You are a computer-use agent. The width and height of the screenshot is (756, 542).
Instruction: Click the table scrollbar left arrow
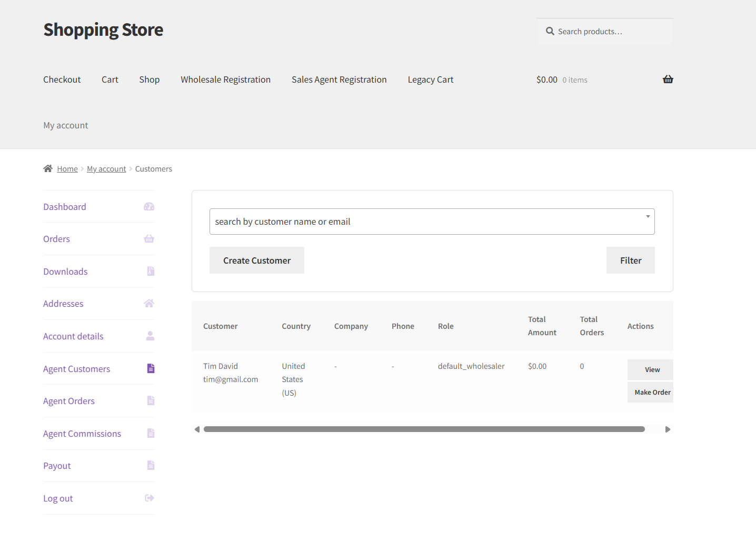tap(197, 429)
